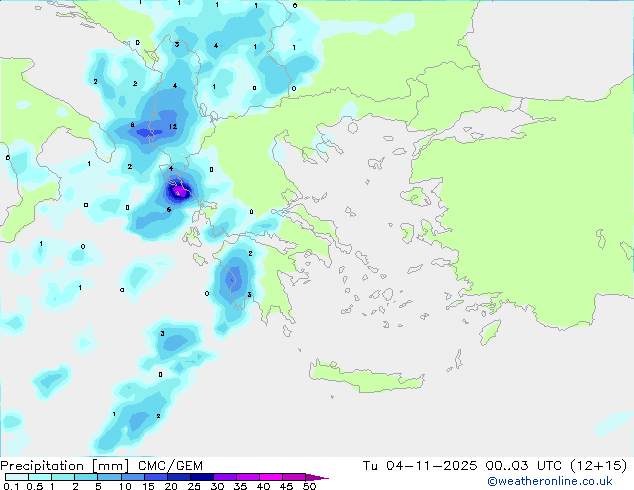Click the legend scale label "10"
This screenshot has width=634, height=490.
(x=125, y=486)
